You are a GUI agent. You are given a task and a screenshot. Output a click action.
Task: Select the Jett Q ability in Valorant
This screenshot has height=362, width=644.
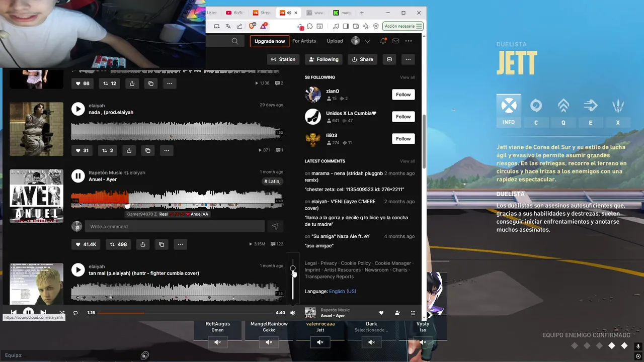pos(563,111)
